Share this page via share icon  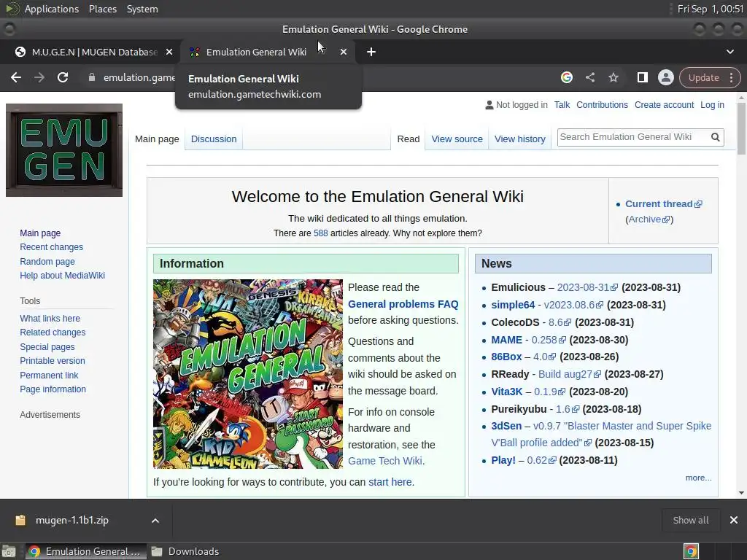[x=589, y=77]
